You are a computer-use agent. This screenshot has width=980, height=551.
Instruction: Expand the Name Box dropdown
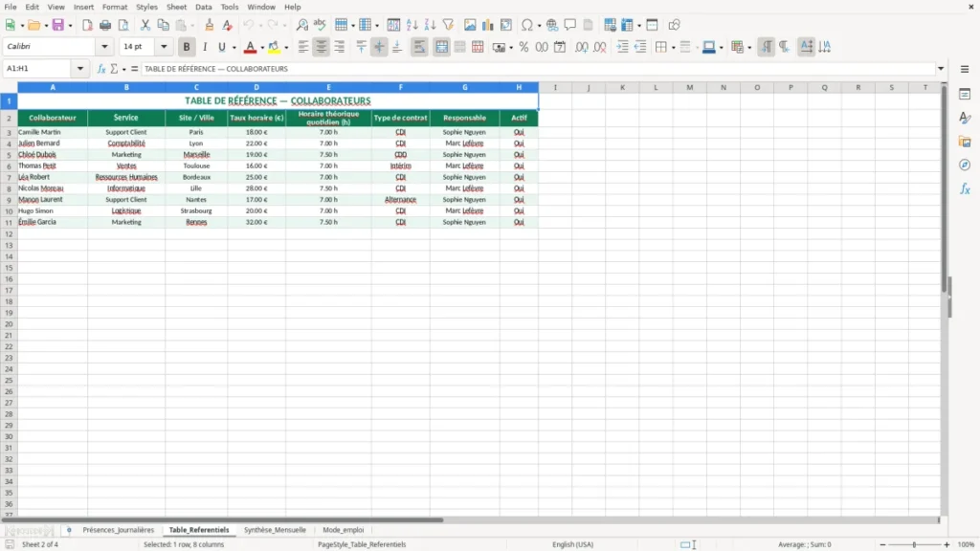pos(80,69)
